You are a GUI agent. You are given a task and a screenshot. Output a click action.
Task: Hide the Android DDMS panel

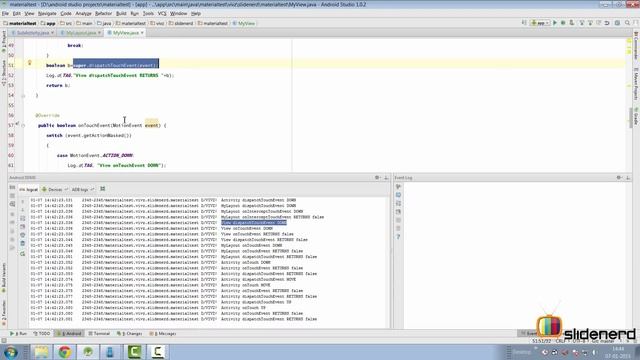coord(386,178)
